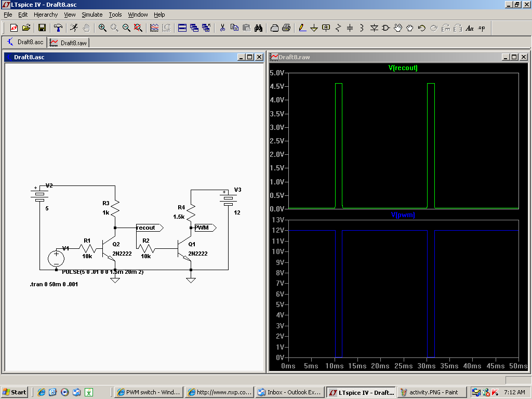Switch to http://www.nxp.co taskbar button

click(220, 392)
